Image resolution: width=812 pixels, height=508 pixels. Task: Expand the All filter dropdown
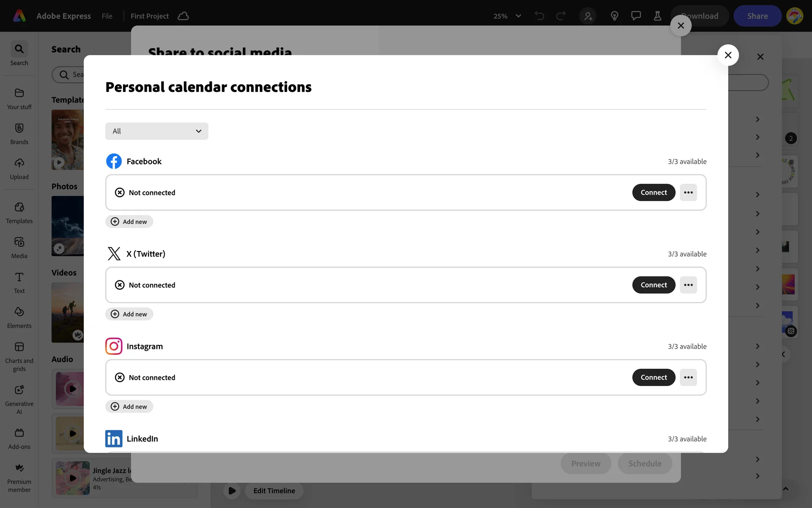click(x=156, y=131)
